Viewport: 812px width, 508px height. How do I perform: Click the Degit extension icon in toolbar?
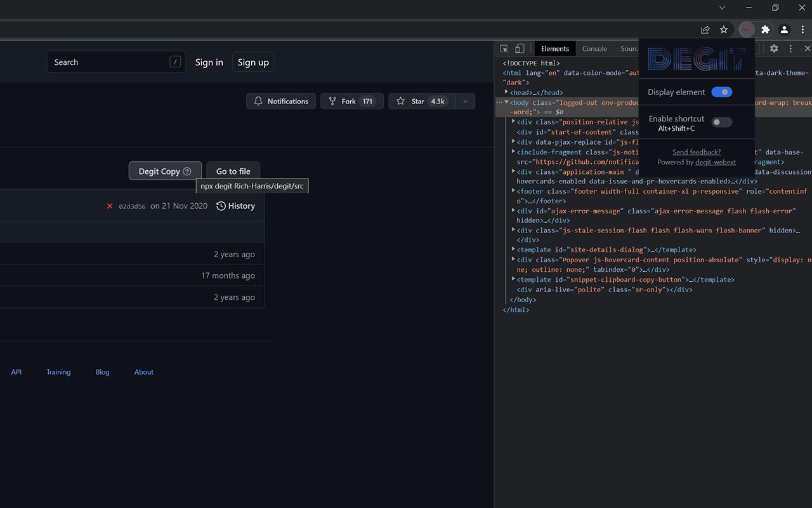(x=747, y=29)
